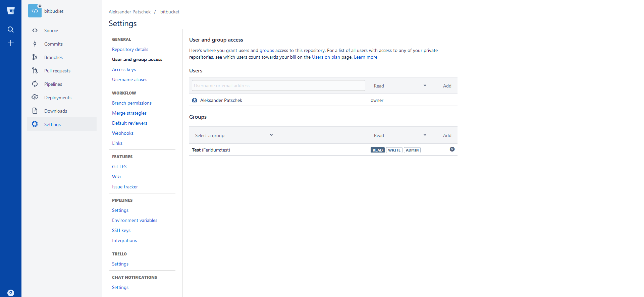The width and height of the screenshot is (644, 297).
Task: Toggle READ permission off for Test group
Action: point(377,150)
